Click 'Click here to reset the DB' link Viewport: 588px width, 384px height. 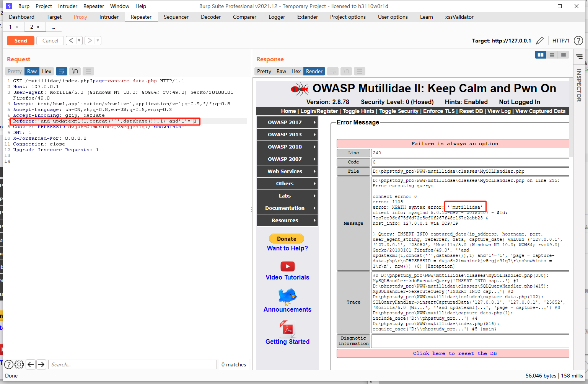455,353
